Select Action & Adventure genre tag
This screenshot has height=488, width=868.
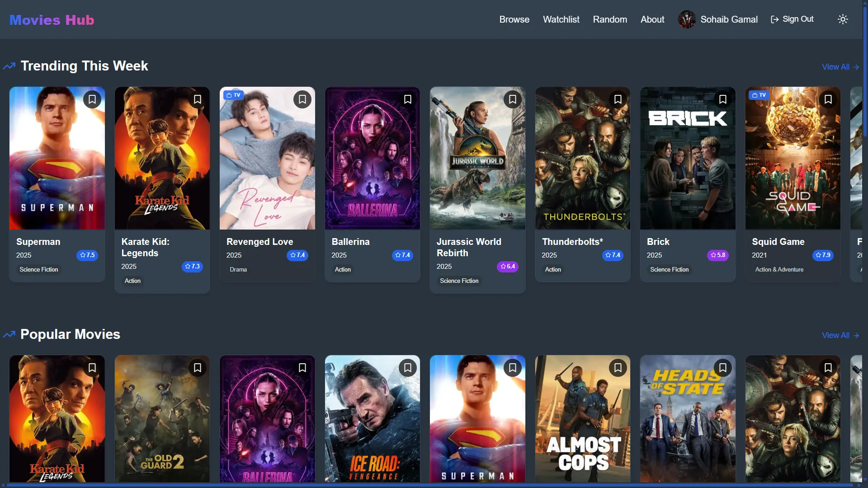click(x=779, y=270)
